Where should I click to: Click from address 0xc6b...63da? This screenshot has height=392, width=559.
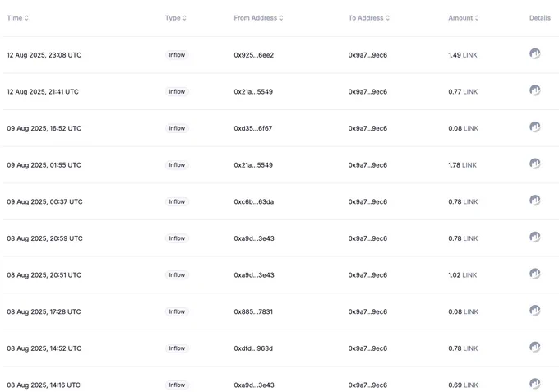[x=254, y=201]
